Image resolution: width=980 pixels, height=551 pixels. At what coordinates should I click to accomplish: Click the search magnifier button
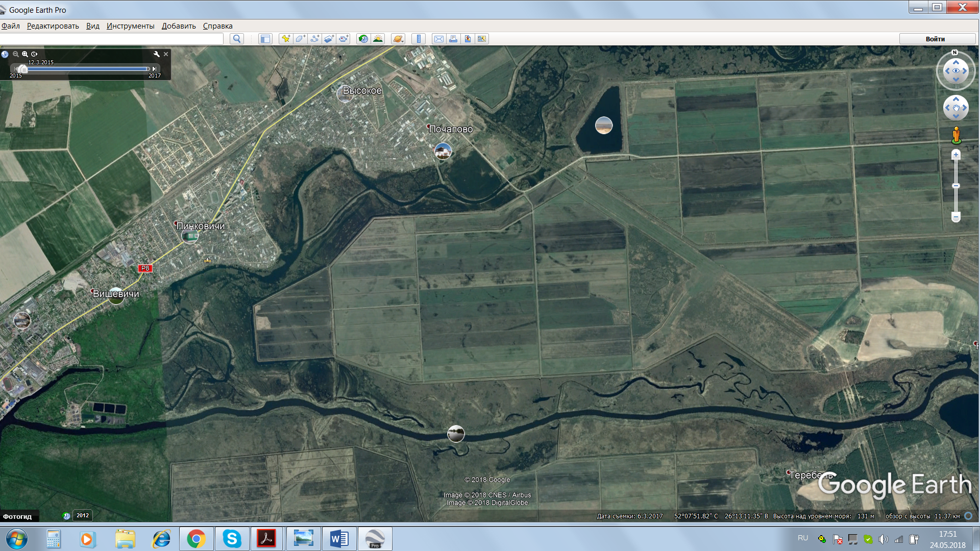pos(236,39)
